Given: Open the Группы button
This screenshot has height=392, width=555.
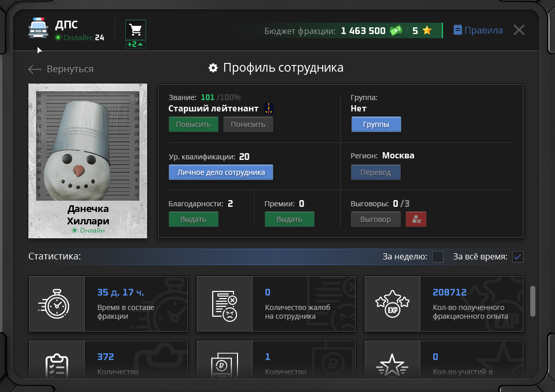Looking at the screenshot, I should coord(376,124).
